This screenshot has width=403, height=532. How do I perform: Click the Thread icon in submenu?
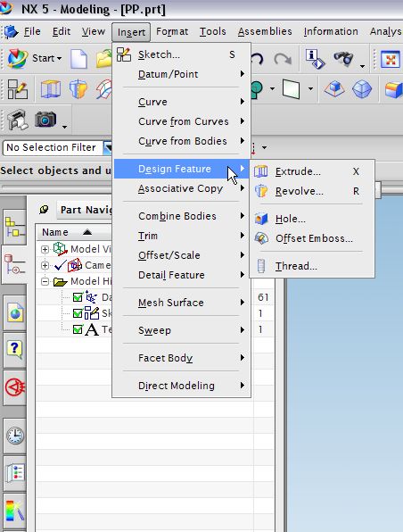click(261, 266)
